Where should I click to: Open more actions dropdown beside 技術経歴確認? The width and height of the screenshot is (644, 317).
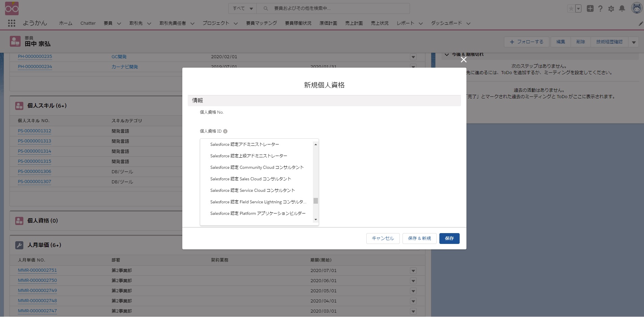click(634, 42)
